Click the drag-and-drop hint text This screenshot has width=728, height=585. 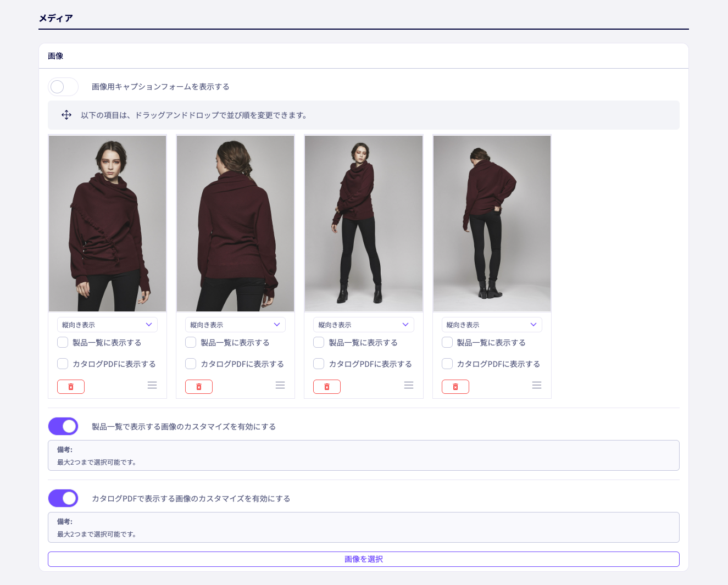195,115
